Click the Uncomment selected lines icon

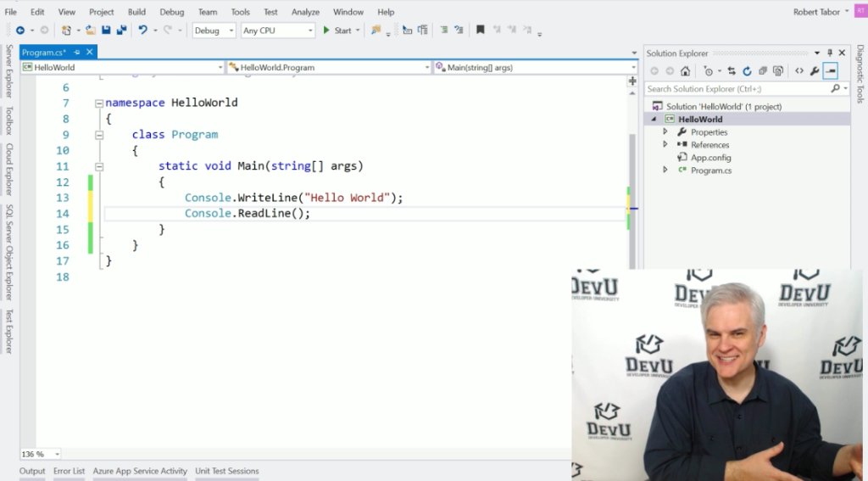pos(459,30)
